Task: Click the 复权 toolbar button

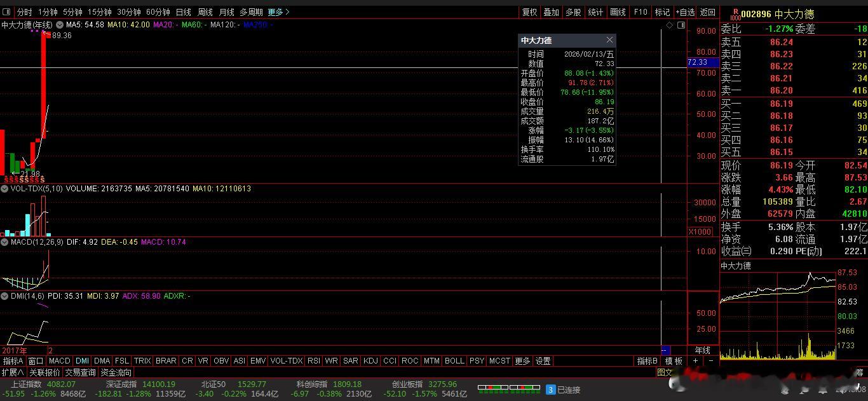Action: tap(529, 12)
